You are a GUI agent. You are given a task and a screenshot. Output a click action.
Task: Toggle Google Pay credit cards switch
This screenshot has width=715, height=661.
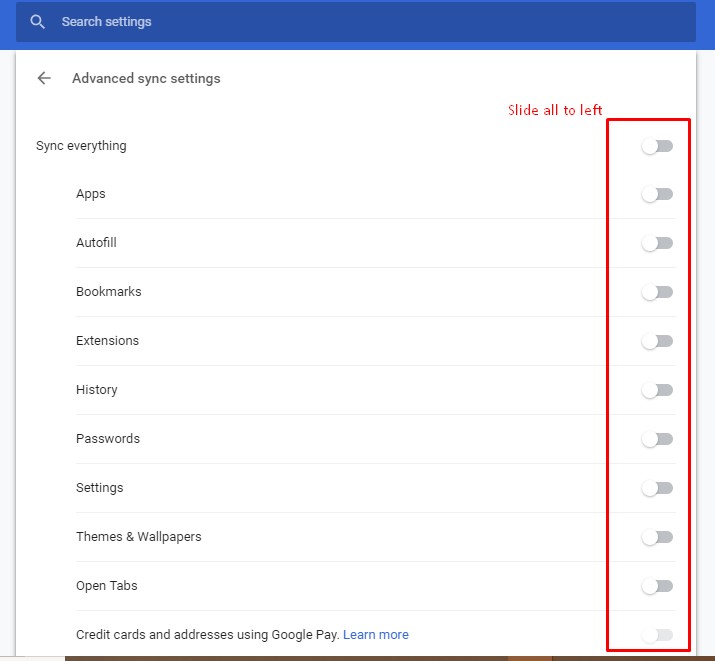(657, 635)
